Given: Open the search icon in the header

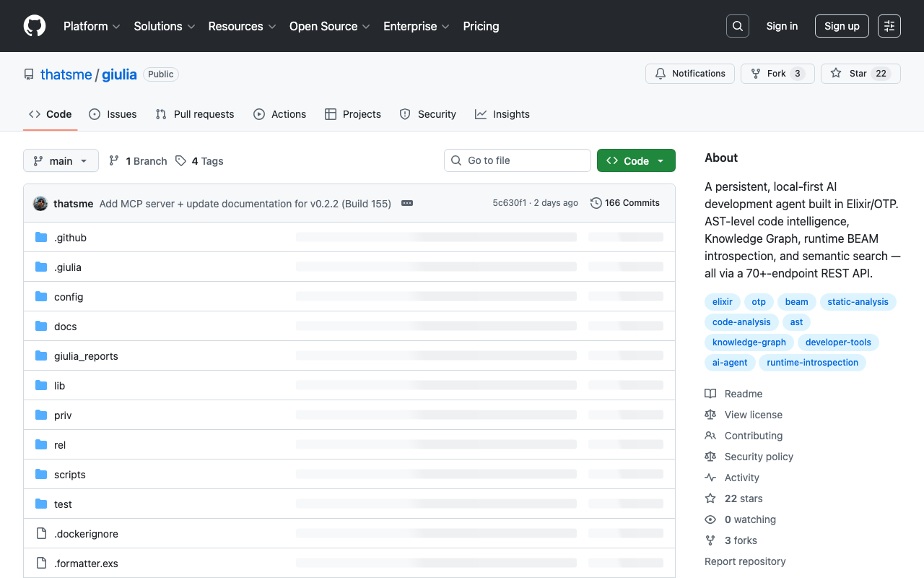Looking at the screenshot, I should click(737, 25).
